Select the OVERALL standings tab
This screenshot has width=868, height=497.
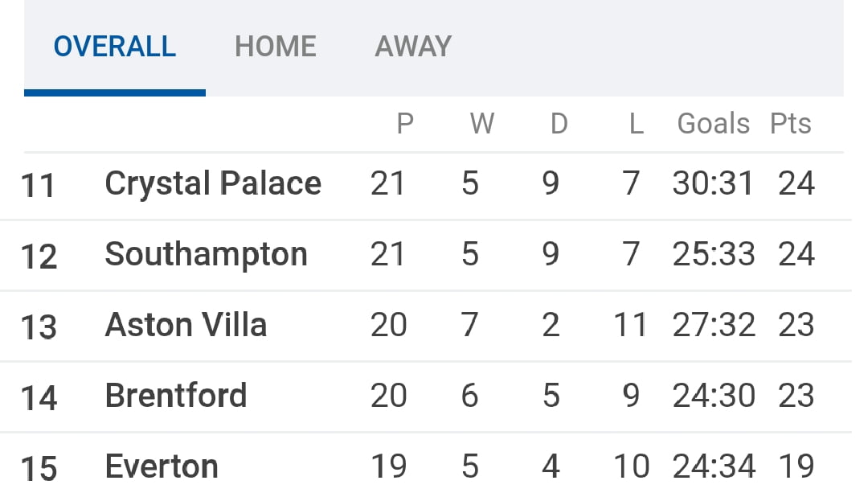(115, 47)
